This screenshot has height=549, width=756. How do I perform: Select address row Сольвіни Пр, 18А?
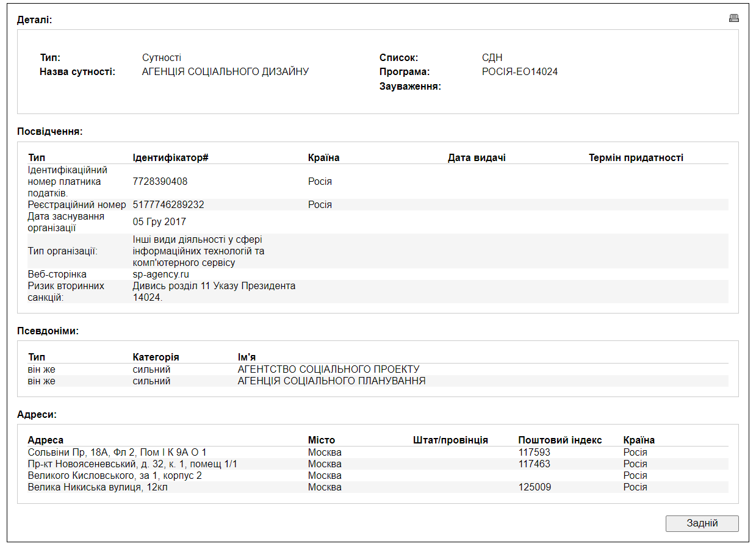117,453
